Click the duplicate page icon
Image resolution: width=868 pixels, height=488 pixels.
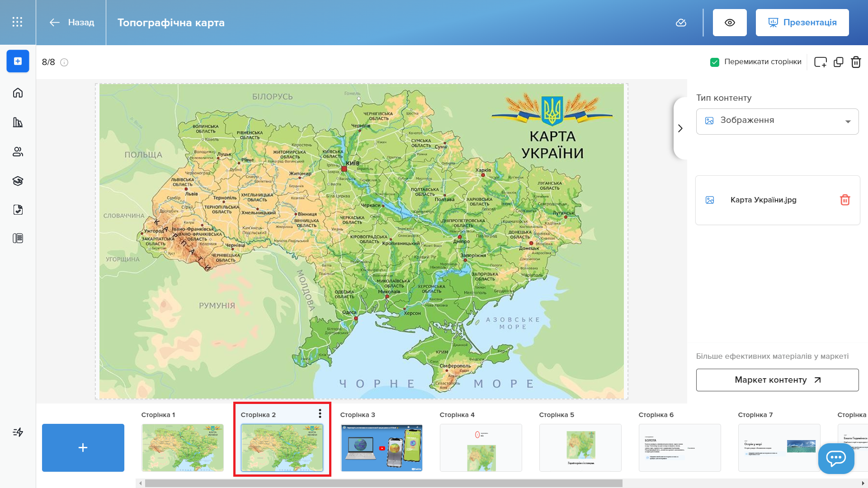click(x=839, y=62)
